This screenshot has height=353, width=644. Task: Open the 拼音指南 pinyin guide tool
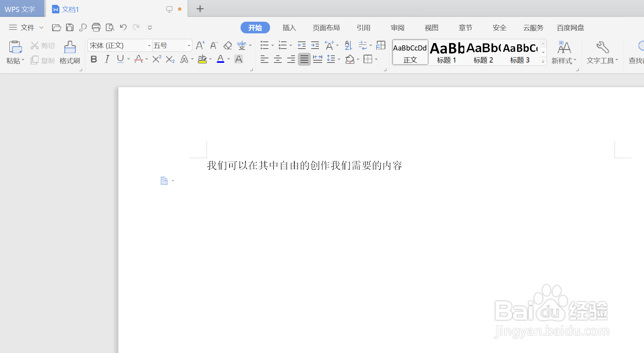[x=242, y=45]
